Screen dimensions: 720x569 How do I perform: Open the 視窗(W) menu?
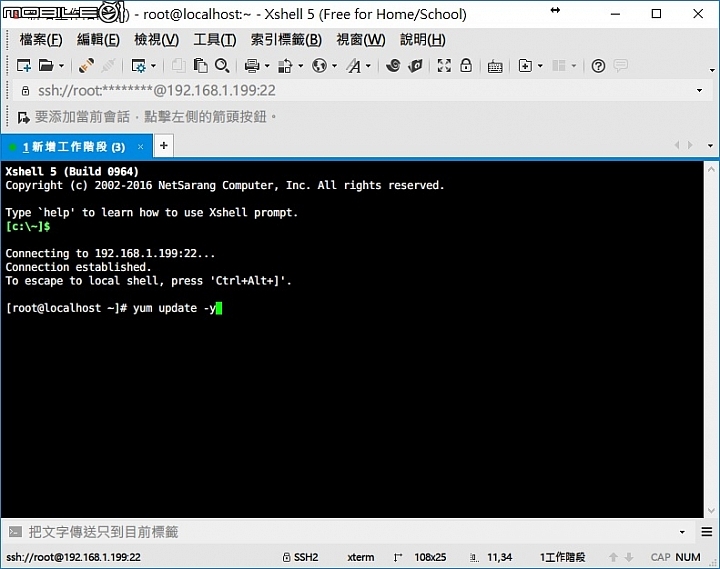[361, 39]
